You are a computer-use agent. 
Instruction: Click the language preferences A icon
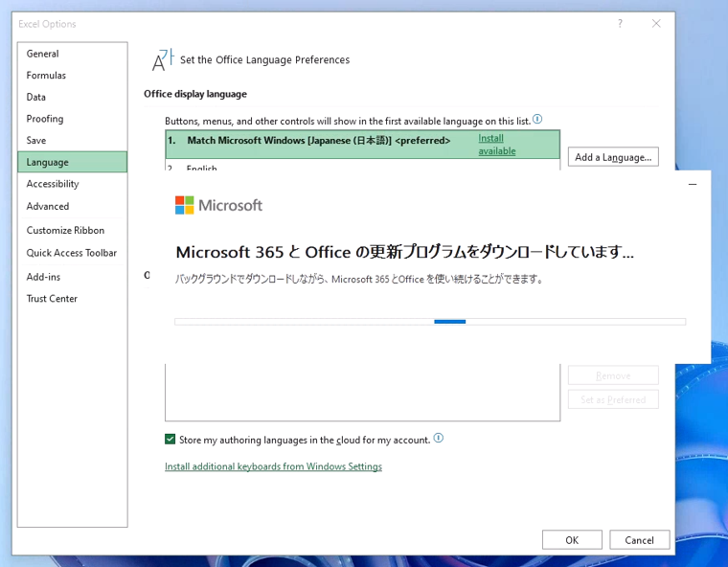163,60
